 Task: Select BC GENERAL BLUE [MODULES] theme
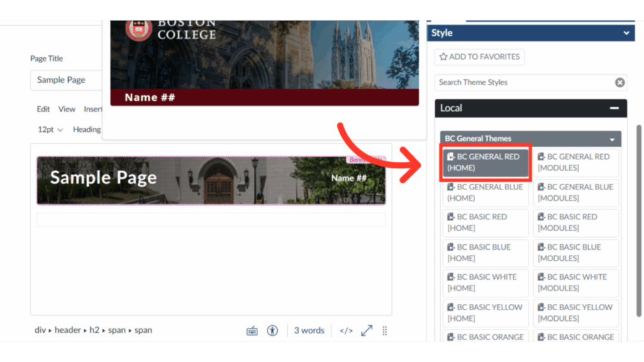pyautogui.click(x=576, y=192)
